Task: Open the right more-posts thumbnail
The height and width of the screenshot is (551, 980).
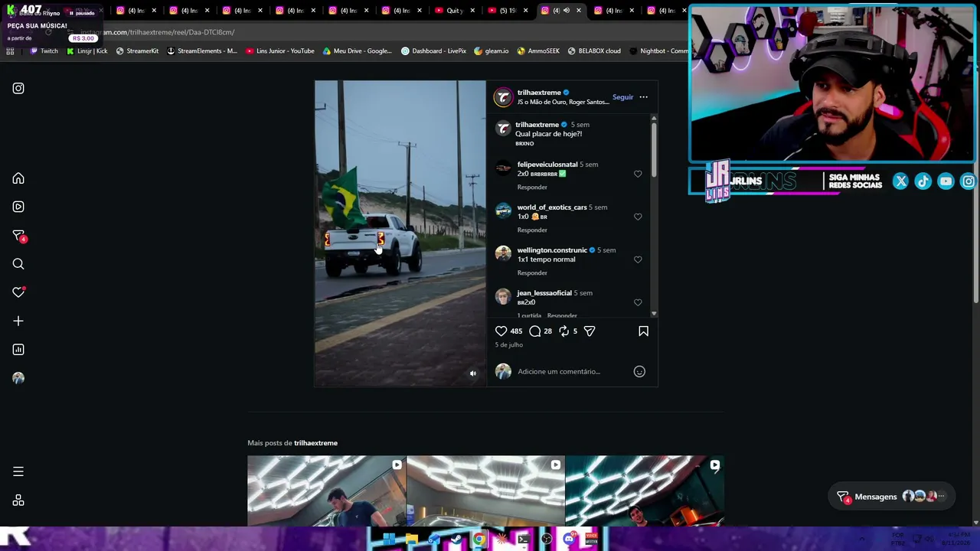Action: pyautogui.click(x=645, y=491)
